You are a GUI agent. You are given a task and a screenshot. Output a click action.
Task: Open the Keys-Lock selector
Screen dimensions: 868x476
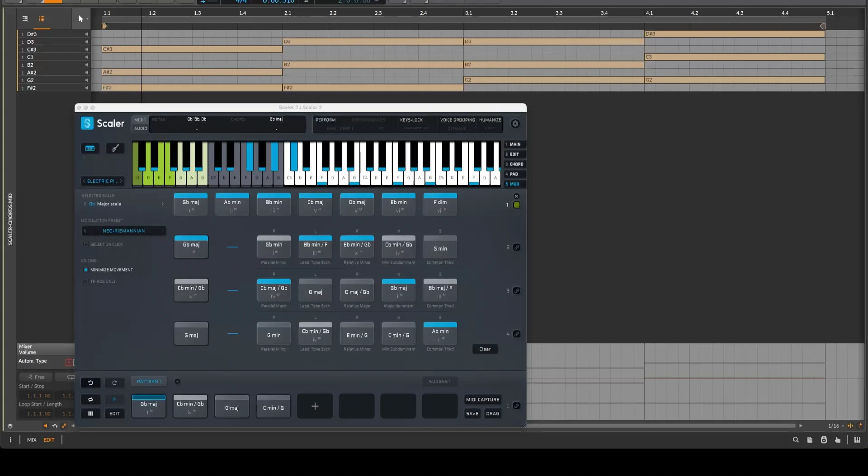point(411,120)
